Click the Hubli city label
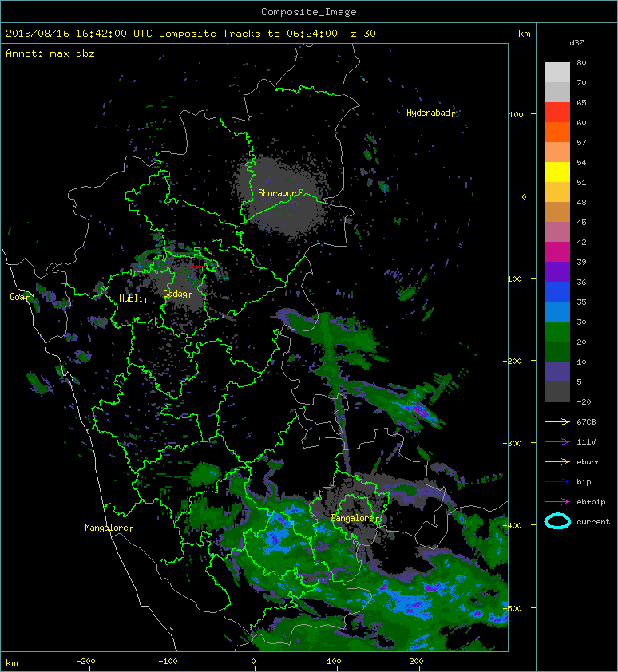618x672 pixels. point(133,298)
